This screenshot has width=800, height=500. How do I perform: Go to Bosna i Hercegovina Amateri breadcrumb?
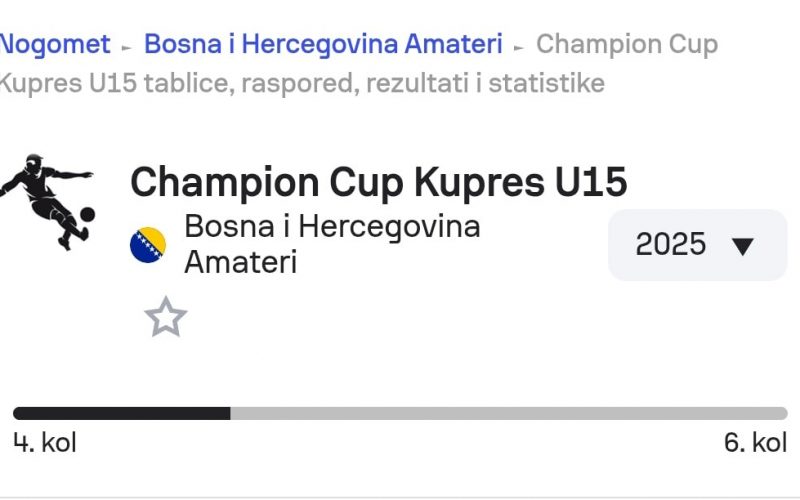pyautogui.click(x=323, y=44)
